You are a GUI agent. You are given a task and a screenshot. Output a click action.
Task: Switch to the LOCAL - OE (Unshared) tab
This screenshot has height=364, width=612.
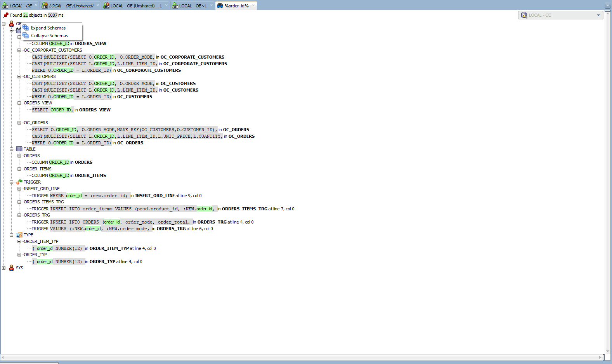pyautogui.click(x=71, y=5)
